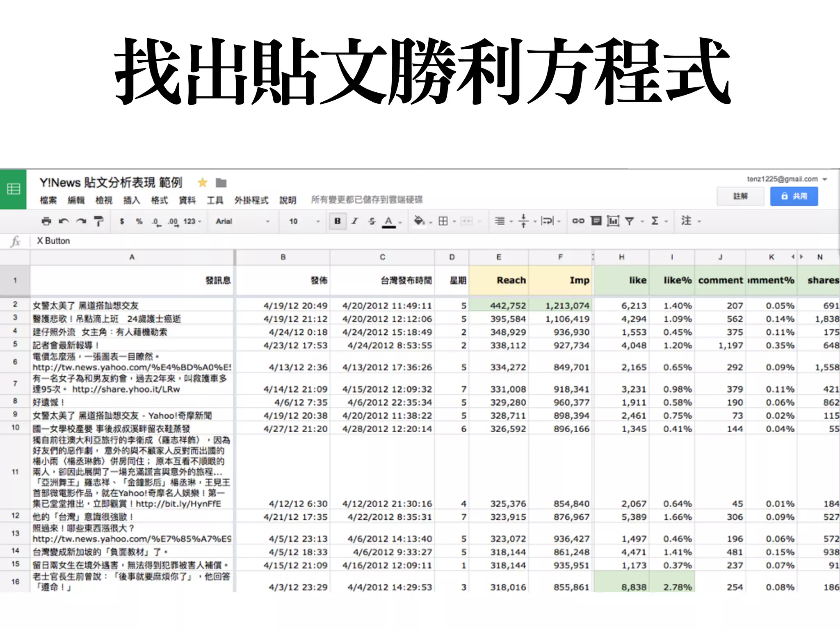Select row 11 header
The image size is (840, 630).
15,472
